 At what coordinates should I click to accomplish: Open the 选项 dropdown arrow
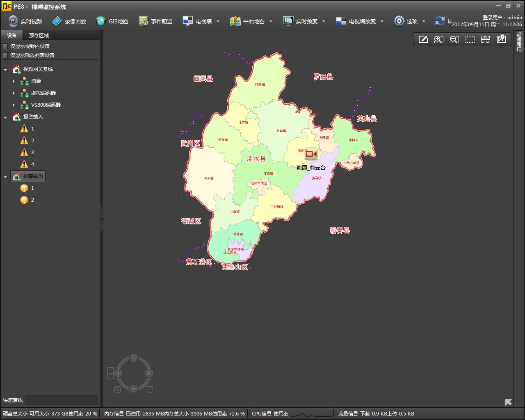point(424,21)
